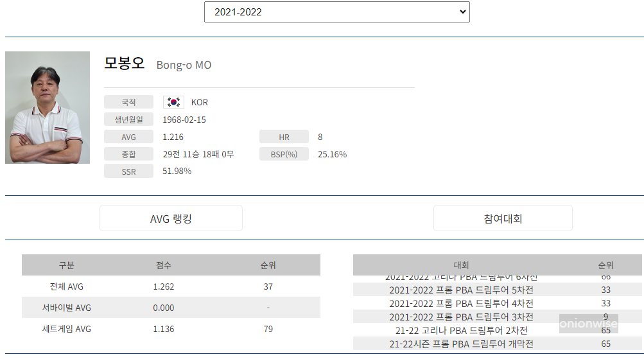
Task: Select the 프롬 PBA 드림투어 4차전 row
Action: [498, 303]
